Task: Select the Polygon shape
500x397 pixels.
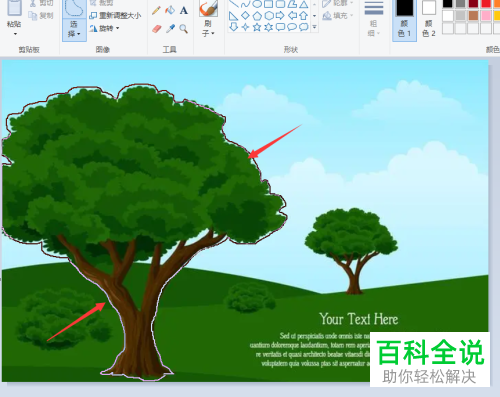Action: point(292,4)
